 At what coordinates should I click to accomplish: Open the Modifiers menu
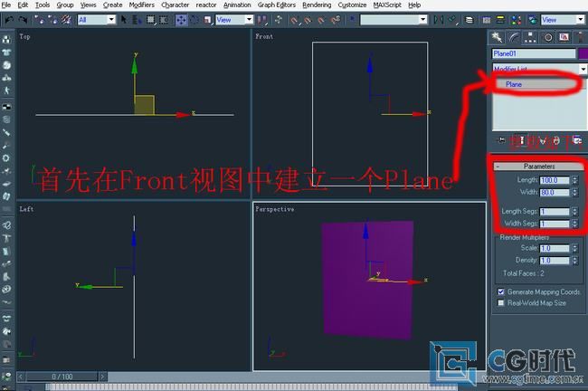point(141,5)
